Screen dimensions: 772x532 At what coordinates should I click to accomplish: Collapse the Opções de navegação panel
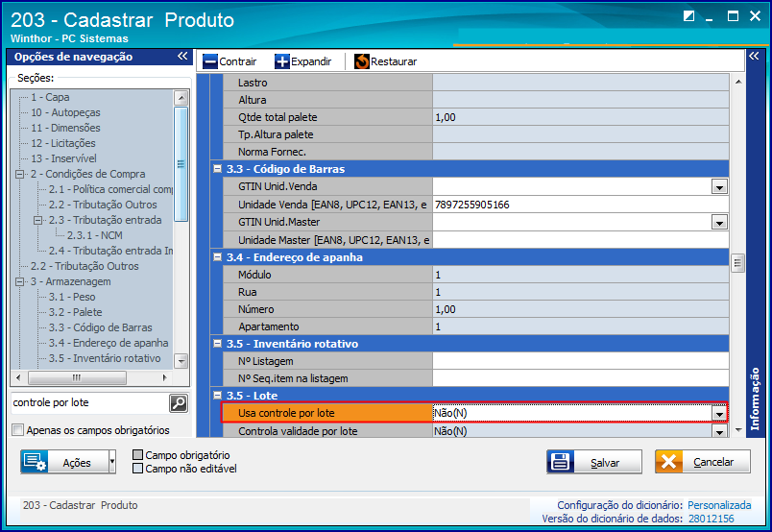182,56
